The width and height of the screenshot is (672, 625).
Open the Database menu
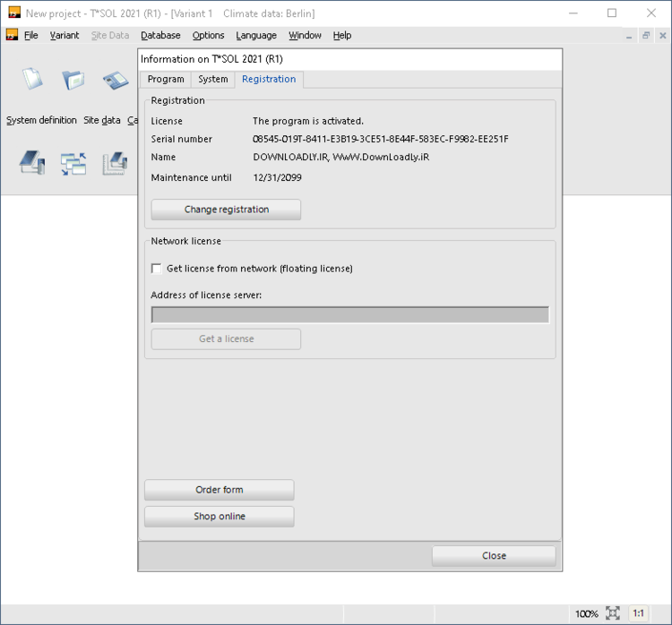click(x=160, y=36)
